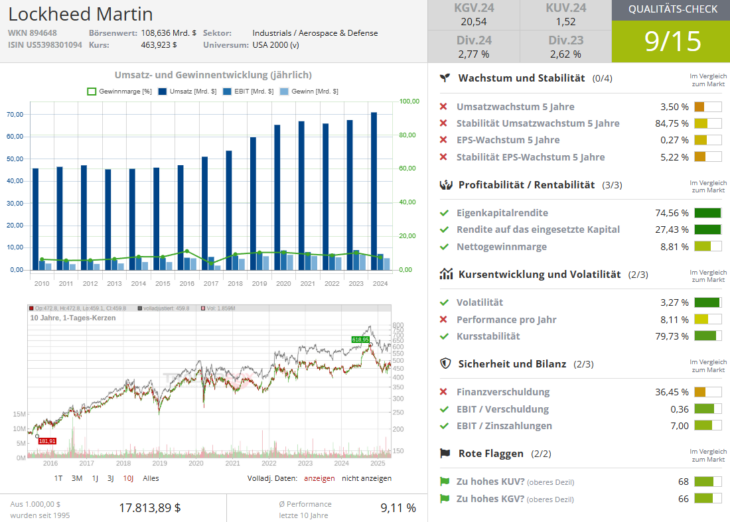
Task: Click the green check beside Volatilität
Action: [x=444, y=302]
